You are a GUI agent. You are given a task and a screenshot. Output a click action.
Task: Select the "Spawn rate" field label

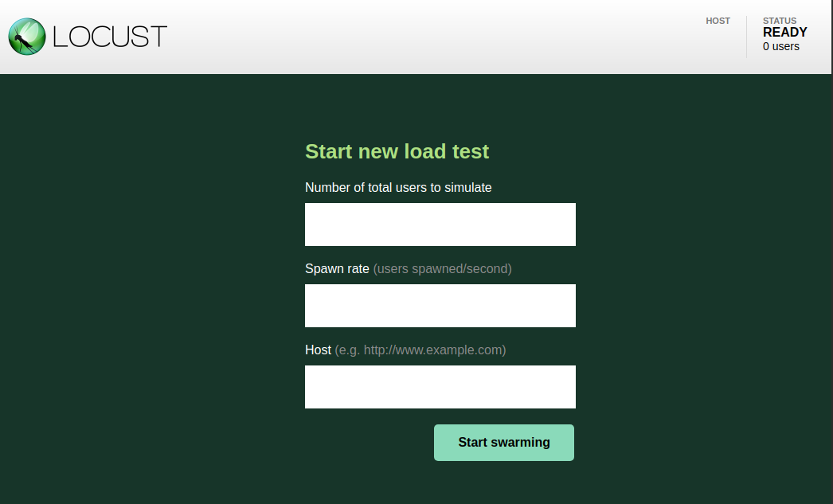pyautogui.click(x=337, y=268)
